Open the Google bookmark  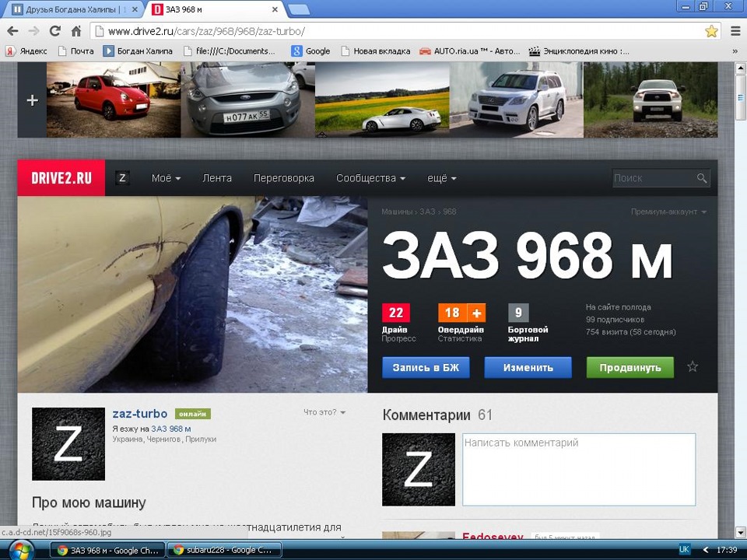pos(311,51)
